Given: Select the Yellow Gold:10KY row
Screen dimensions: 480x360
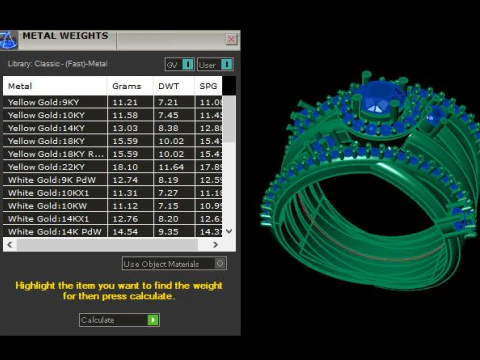Looking at the screenshot, I should pyautogui.click(x=113, y=115).
